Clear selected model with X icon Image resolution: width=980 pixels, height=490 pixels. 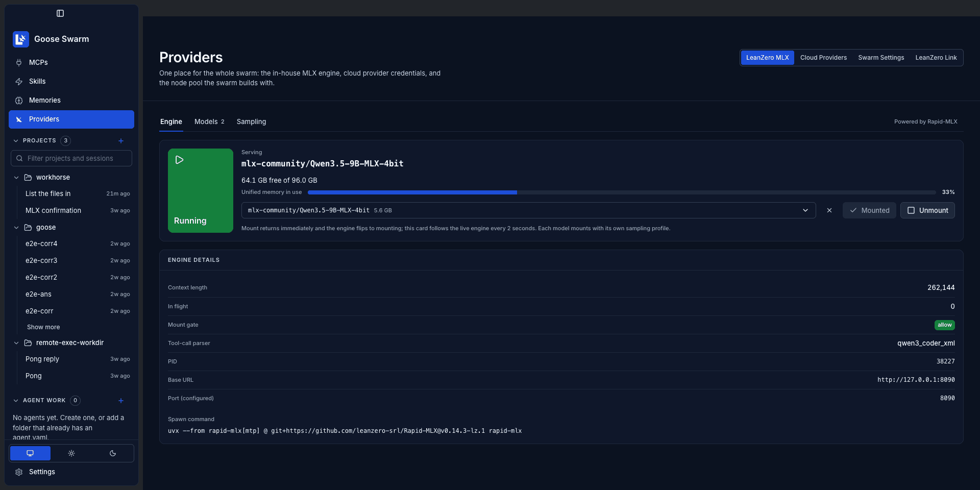click(x=829, y=210)
